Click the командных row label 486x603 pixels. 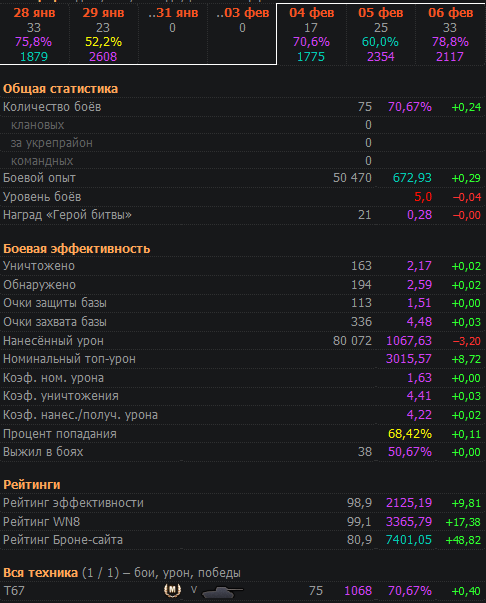(x=42, y=161)
